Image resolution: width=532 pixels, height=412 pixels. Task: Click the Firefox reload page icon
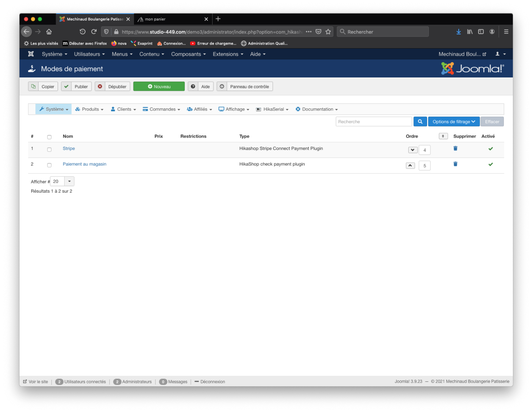(x=94, y=32)
